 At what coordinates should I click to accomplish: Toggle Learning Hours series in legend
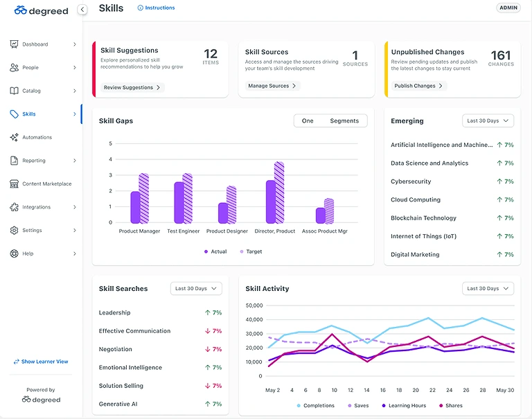coord(404,405)
